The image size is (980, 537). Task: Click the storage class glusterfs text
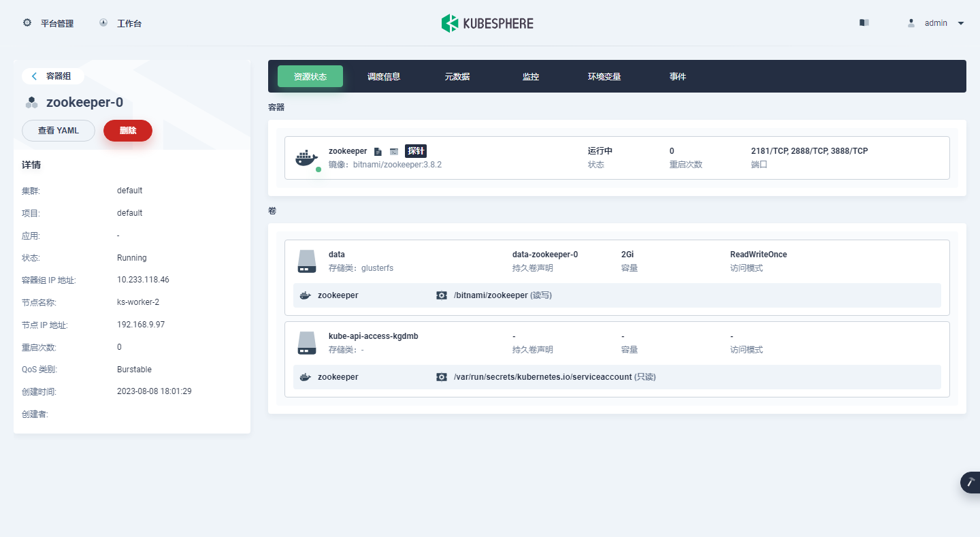377,268
